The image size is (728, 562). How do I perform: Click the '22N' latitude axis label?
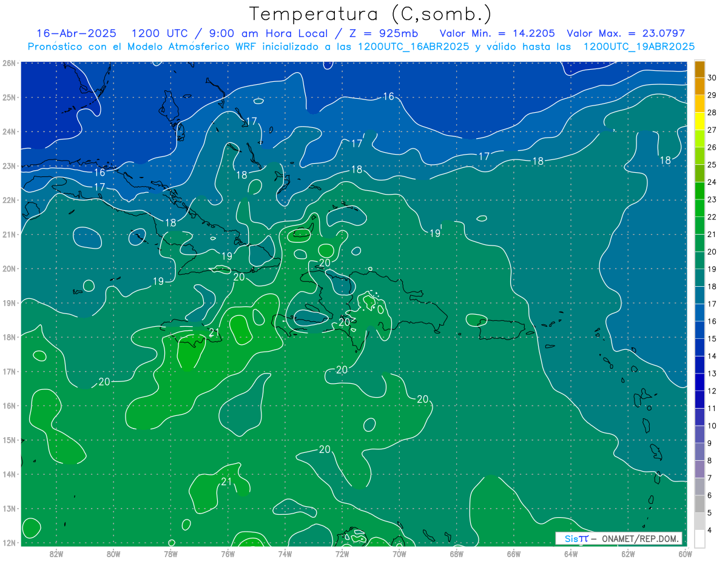coord(8,200)
